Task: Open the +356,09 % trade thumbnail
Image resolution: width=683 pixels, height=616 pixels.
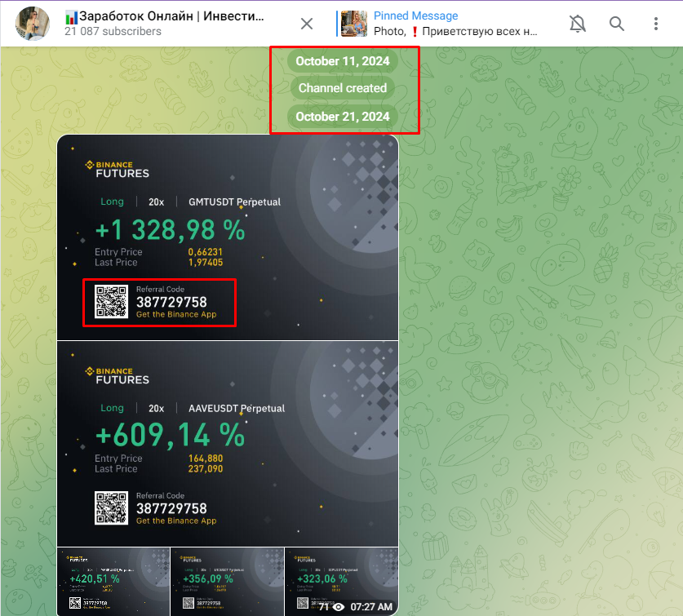Action: click(227, 579)
